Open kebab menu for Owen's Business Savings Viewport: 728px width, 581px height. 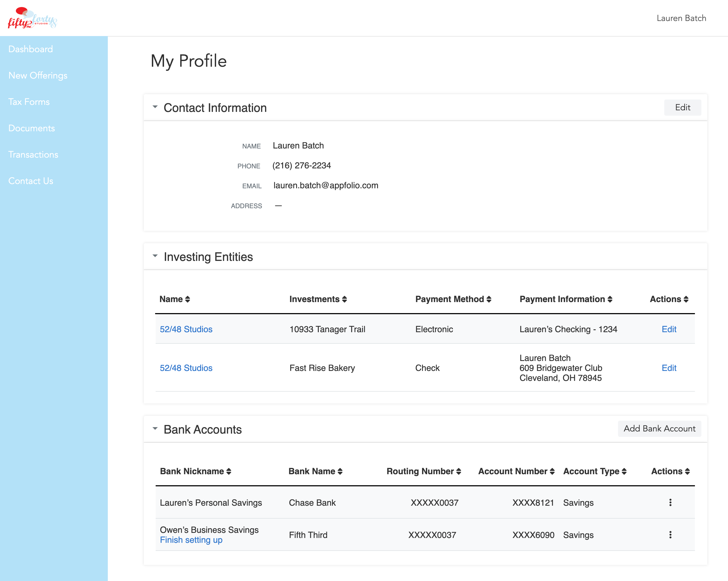click(670, 535)
